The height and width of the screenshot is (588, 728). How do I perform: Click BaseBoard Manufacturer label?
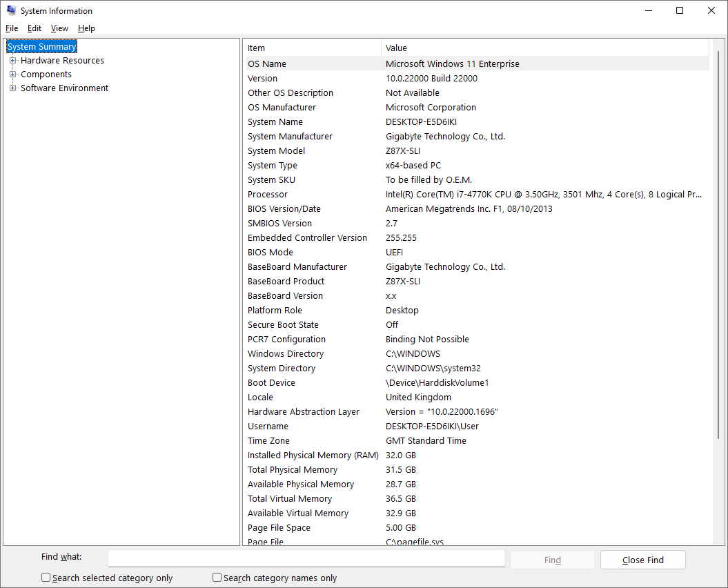click(x=297, y=266)
